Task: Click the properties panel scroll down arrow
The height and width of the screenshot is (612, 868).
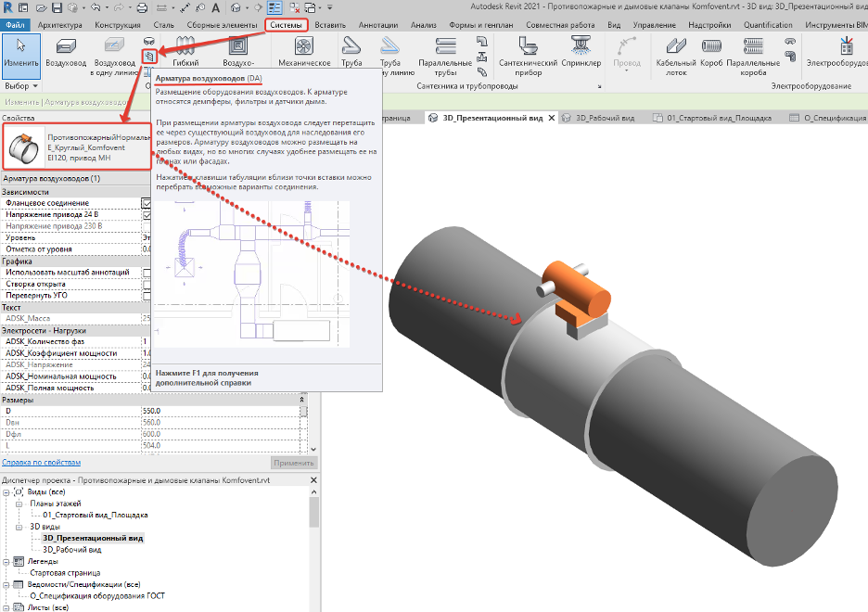Action: (x=313, y=450)
